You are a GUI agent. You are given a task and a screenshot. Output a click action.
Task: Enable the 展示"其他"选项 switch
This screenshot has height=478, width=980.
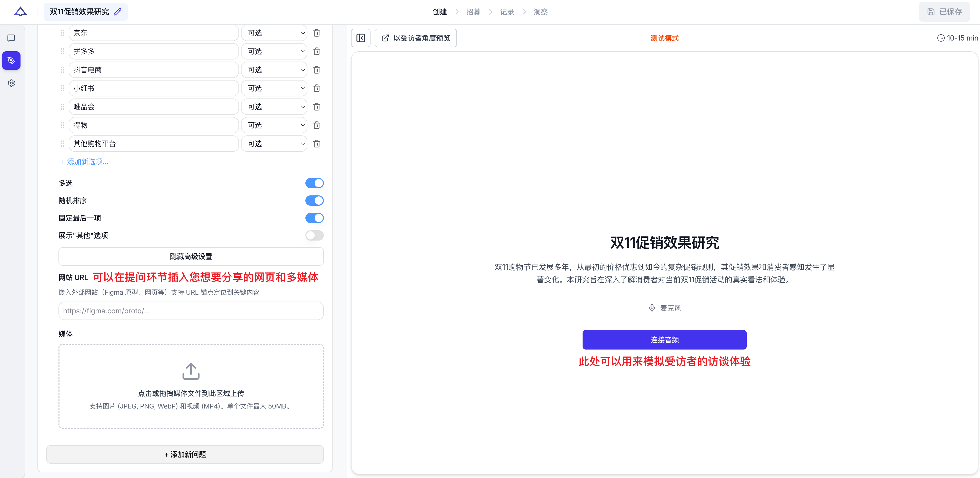[x=315, y=236]
